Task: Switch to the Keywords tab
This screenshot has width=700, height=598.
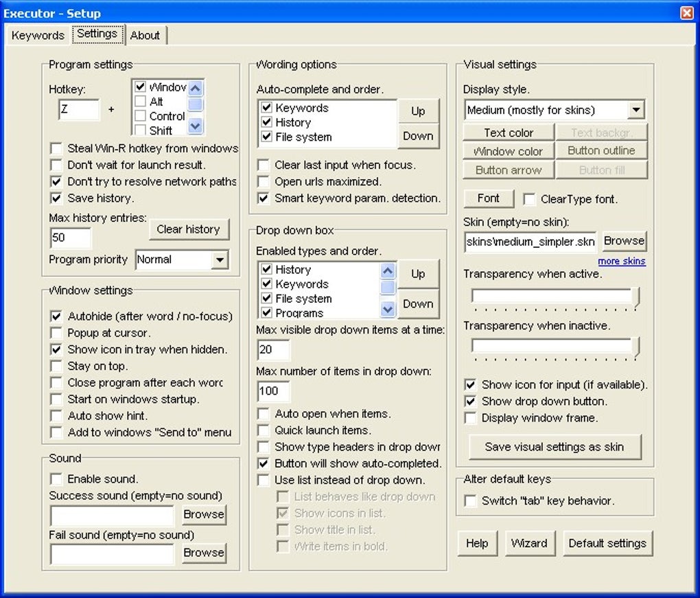Action: [37, 34]
